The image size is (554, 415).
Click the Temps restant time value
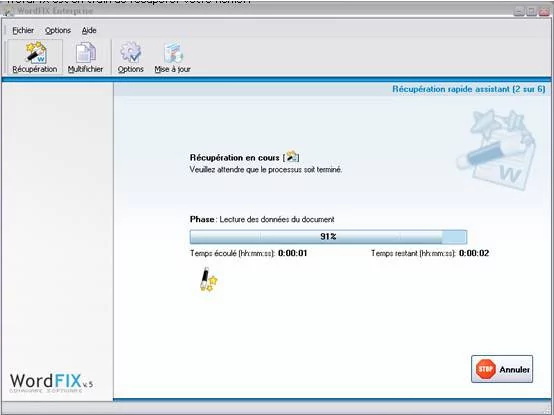coord(474,253)
